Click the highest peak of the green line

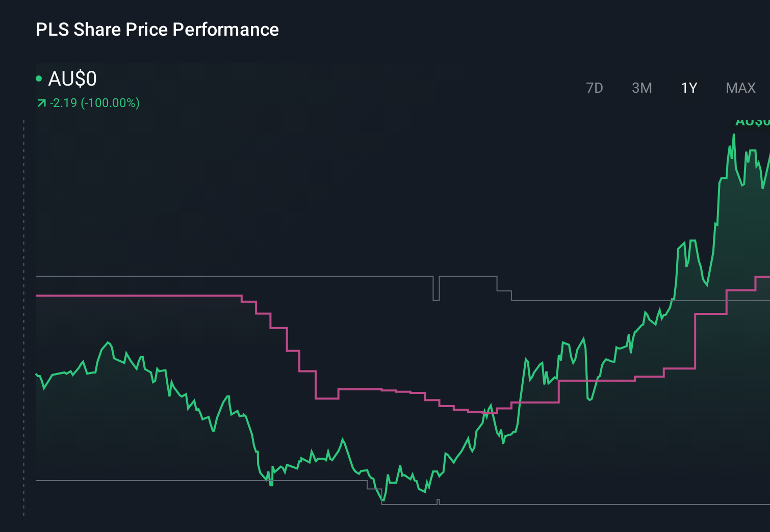733,135
